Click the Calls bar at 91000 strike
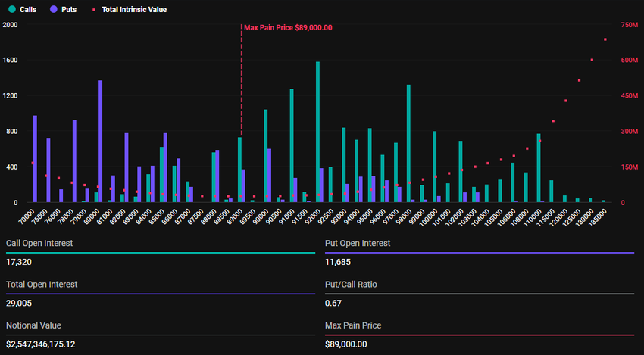This screenshot has width=644, height=355. [x=292, y=146]
